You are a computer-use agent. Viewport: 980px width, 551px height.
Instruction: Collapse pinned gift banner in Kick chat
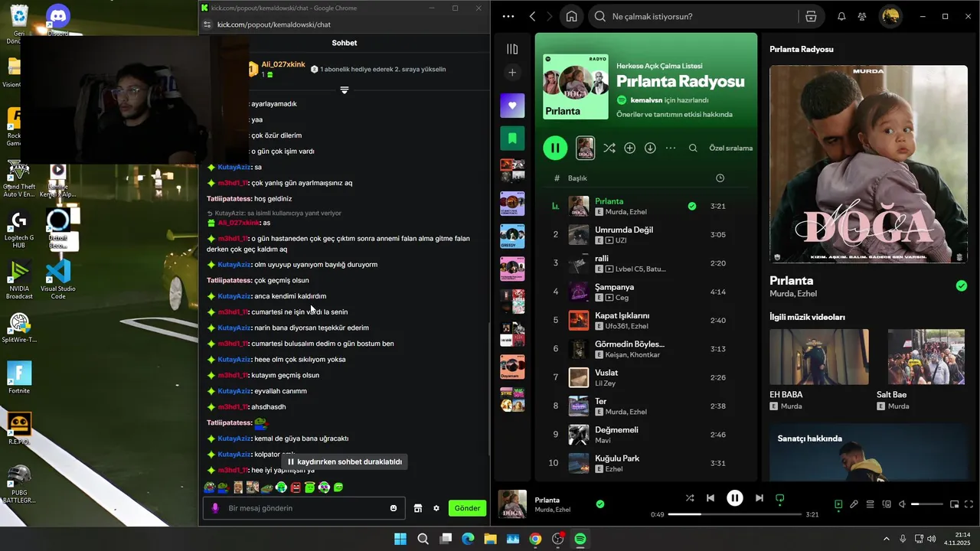pyautogui.click(x=345, y=90)
